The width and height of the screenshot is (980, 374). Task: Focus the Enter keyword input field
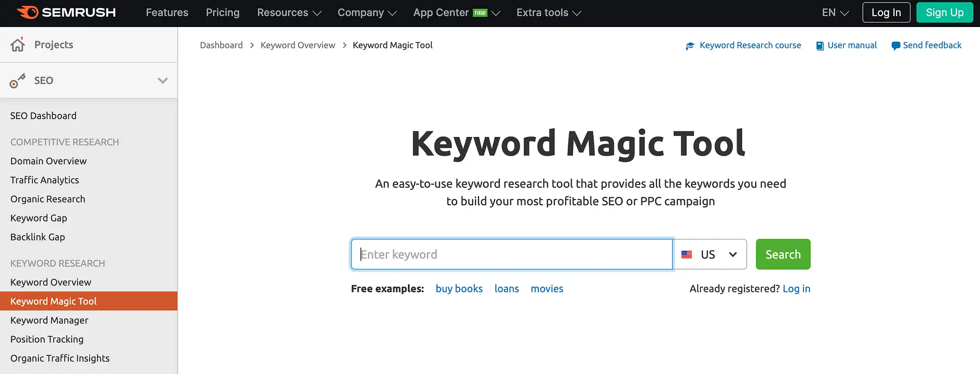512,254
